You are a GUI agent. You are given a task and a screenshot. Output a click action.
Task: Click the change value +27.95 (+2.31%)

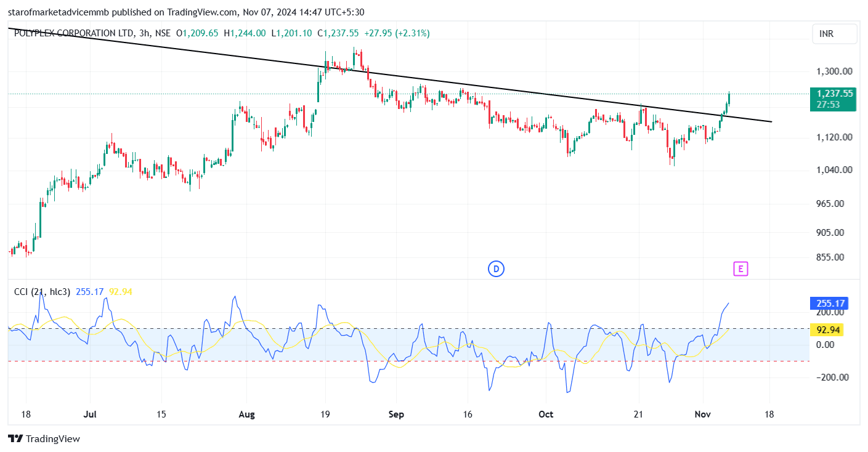point(396,33)
